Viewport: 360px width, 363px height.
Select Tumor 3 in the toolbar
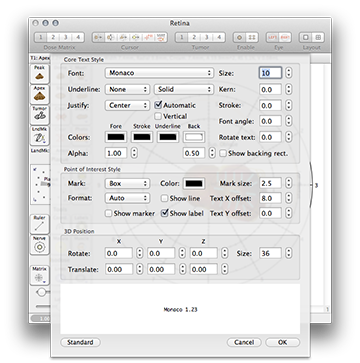(x=206, y=37)
